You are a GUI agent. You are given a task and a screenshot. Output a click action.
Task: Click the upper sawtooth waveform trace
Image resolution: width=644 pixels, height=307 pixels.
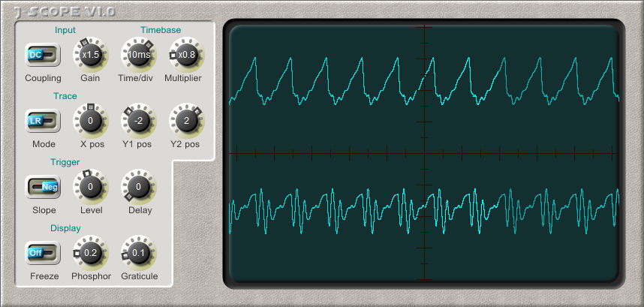(x=424, y=81)
